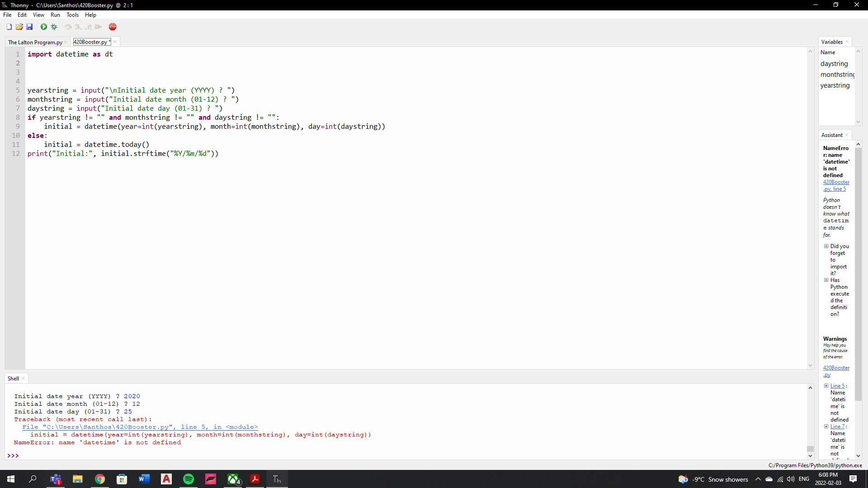Debug current script with the bug icon
This screenshot has height=488, width=868.
pos(54,27)
